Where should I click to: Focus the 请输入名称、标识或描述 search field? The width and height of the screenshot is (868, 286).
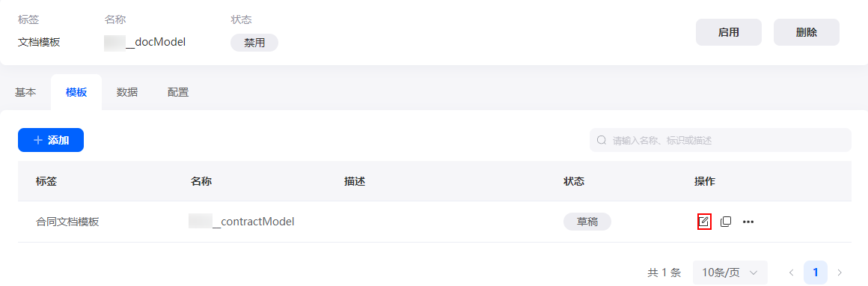tap(720, 140)
